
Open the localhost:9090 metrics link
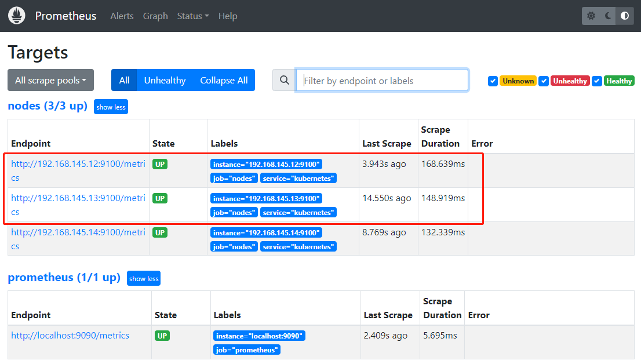click(70, 336)
